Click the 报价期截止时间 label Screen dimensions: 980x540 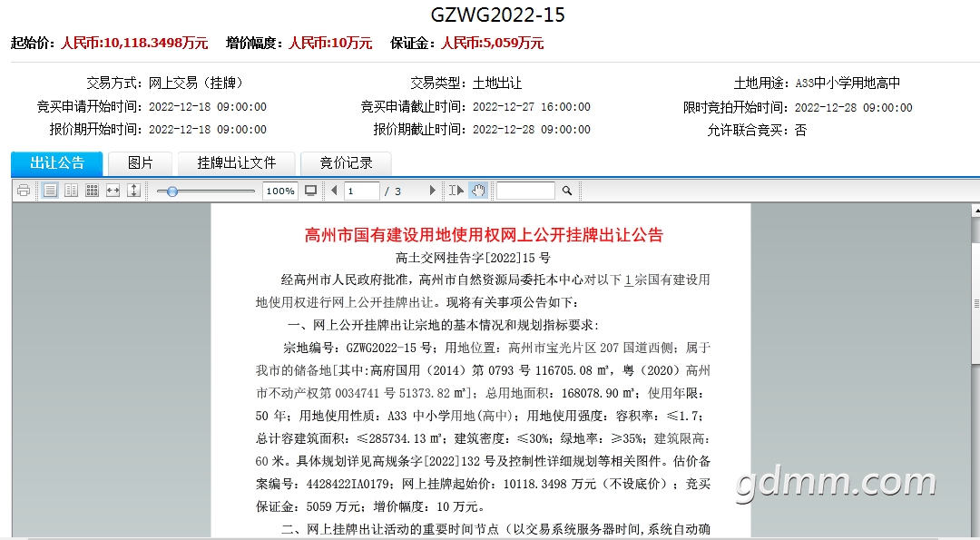(x=419, y=130)
